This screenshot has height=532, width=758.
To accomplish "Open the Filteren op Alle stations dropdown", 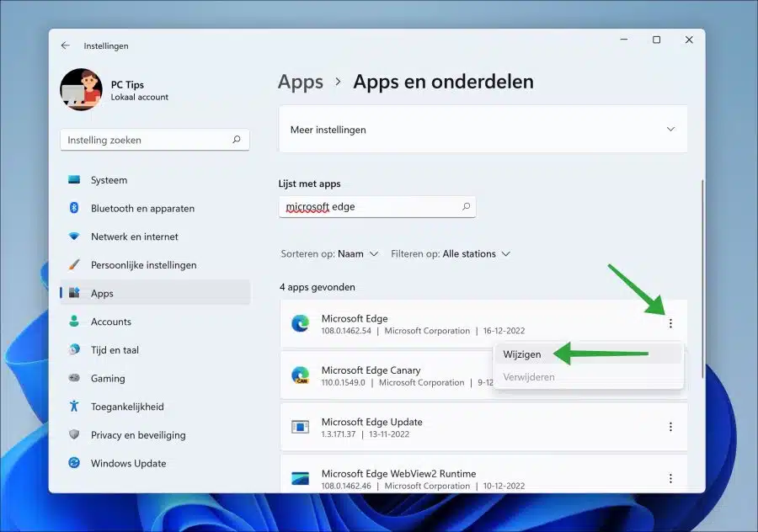I will tap(451, 253).
